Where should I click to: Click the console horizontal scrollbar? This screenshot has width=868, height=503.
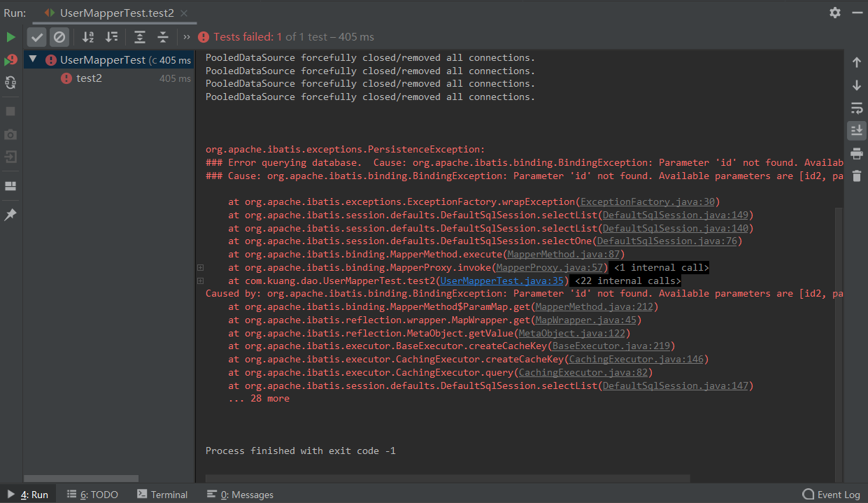(448, 479)
